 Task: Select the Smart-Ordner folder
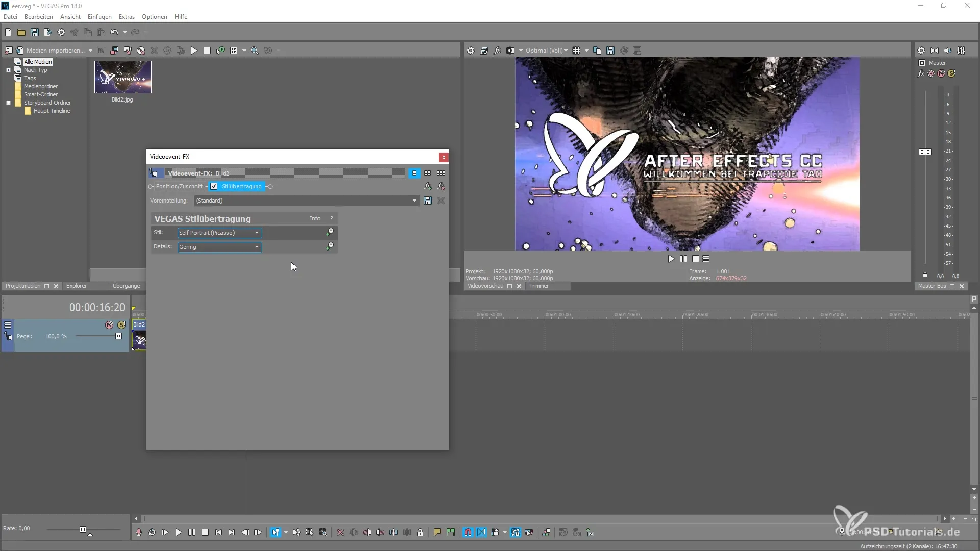pos(41,94)
